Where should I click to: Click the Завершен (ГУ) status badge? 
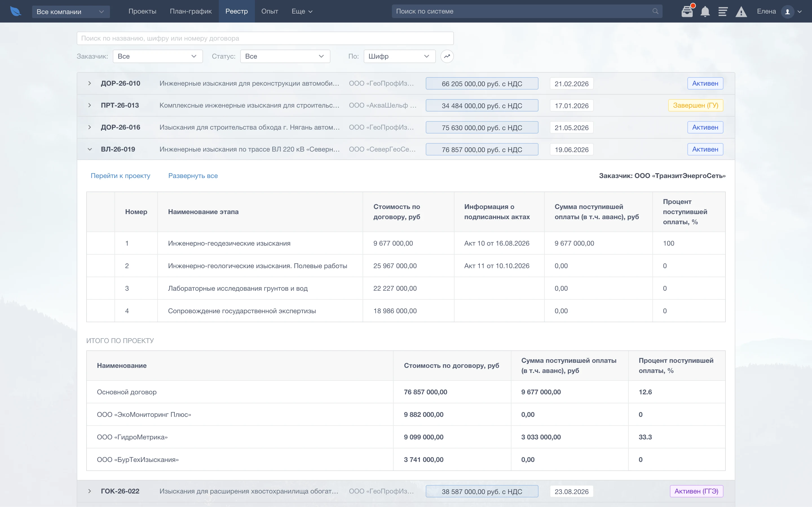695,105
